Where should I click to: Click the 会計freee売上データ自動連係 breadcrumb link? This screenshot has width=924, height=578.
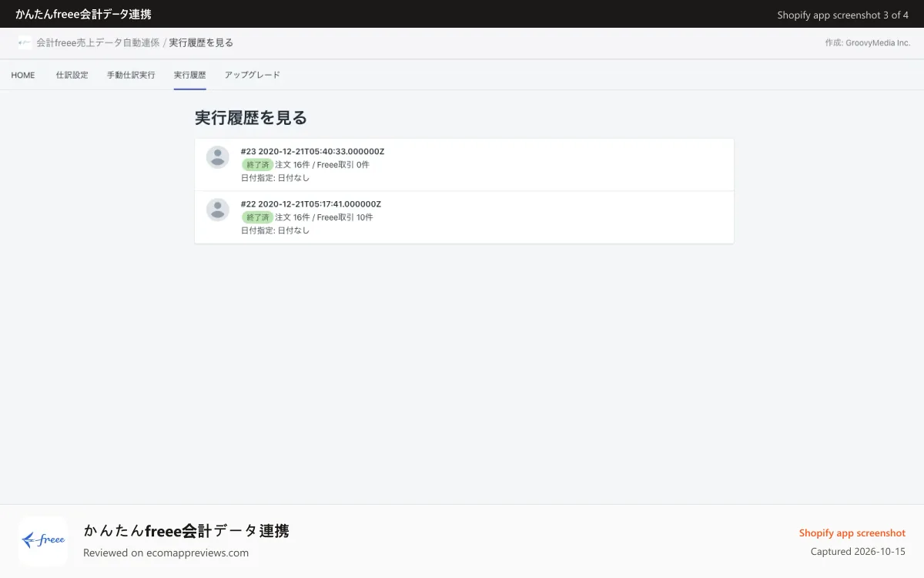(x=98, y=42)
